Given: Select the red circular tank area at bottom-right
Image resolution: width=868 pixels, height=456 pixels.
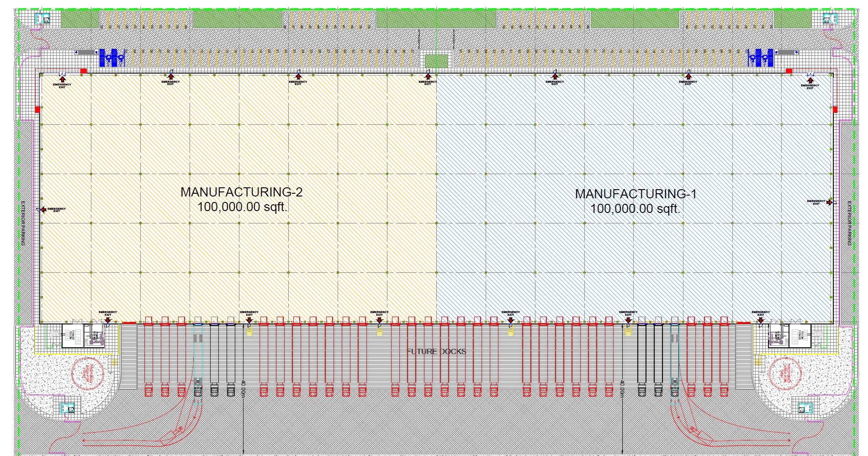Looking at the screenshot, I should 786,373.
